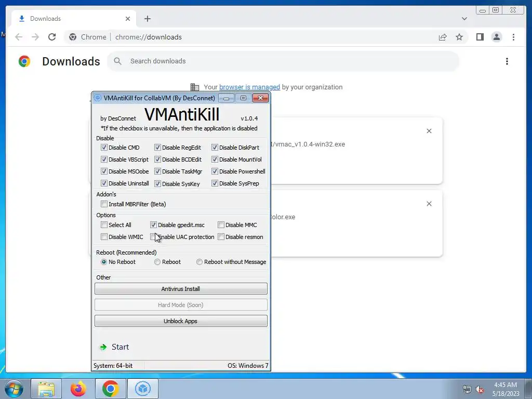Image resolution: width=532 pixels, height=399 pixels.
Task: Open Chrome tab search chevron
Action: (x=464, y=19)
